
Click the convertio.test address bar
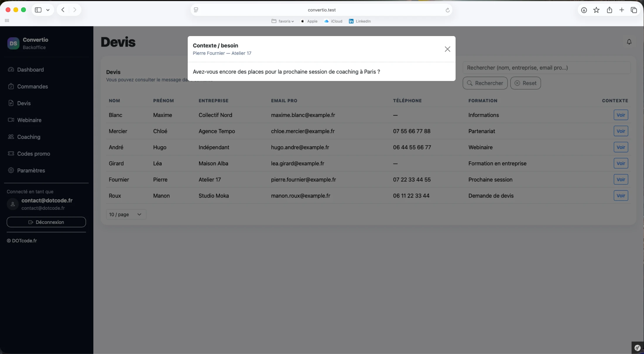coord(321,10)
